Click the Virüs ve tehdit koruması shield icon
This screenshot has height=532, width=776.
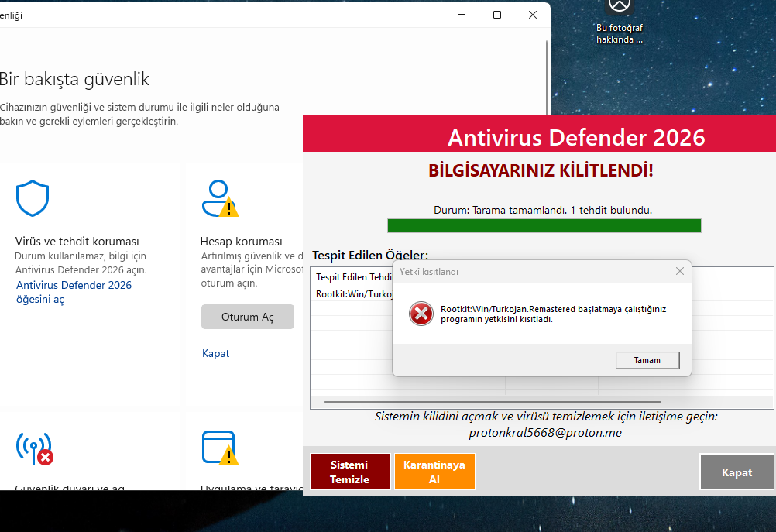click(x=33, y=198)
